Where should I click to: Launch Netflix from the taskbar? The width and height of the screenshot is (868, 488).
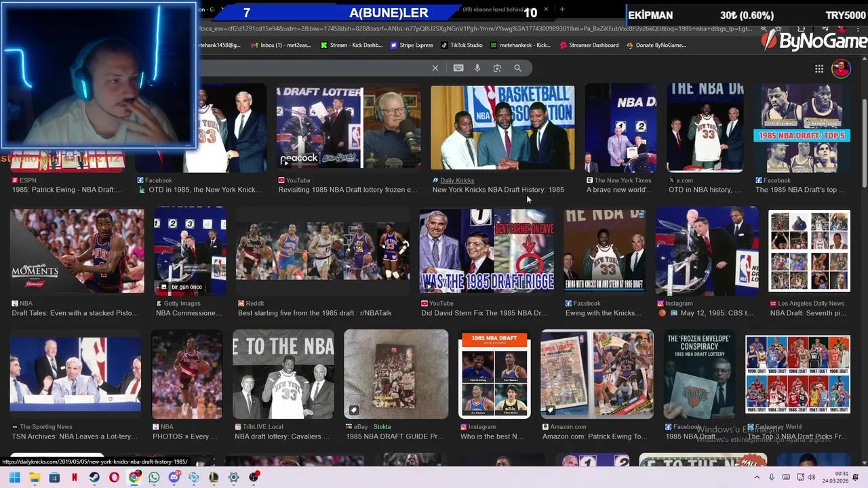[75, 477]
